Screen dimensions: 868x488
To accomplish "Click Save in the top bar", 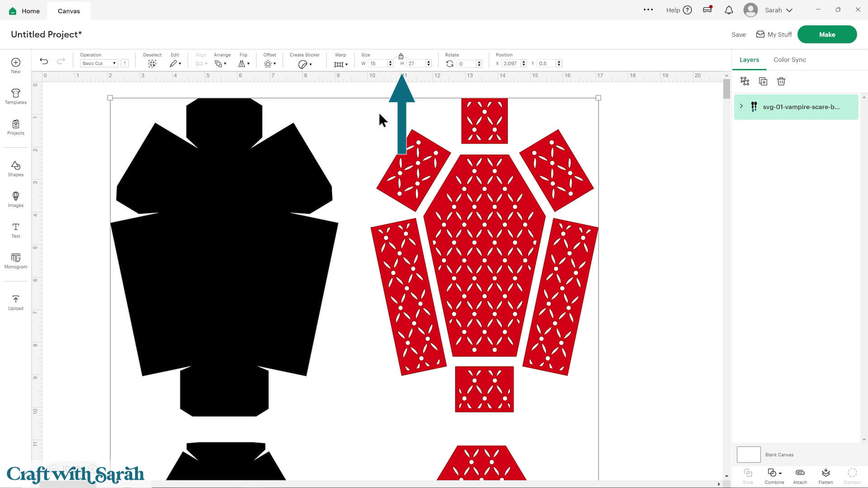I will tap(738, 34).
